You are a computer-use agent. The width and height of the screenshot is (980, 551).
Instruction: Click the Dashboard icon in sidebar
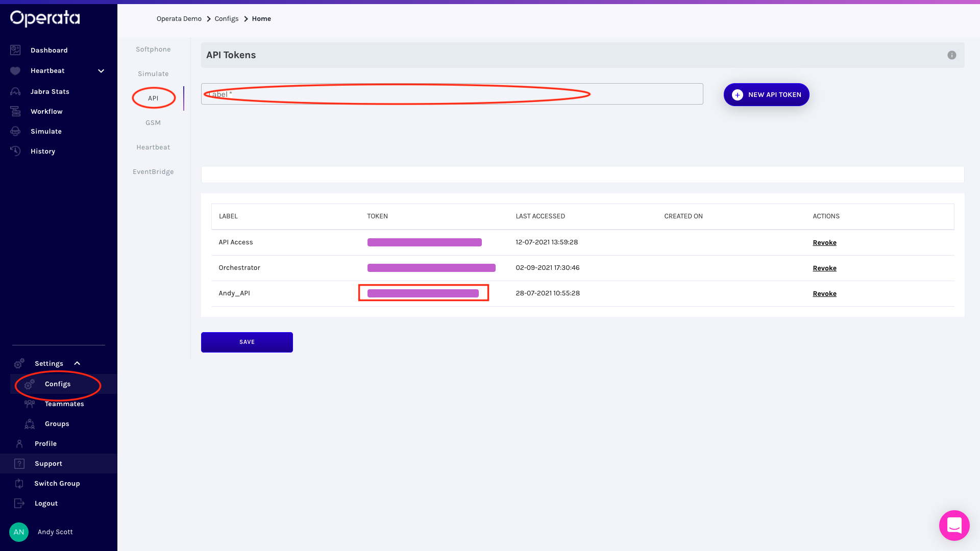tap(15, 50)
